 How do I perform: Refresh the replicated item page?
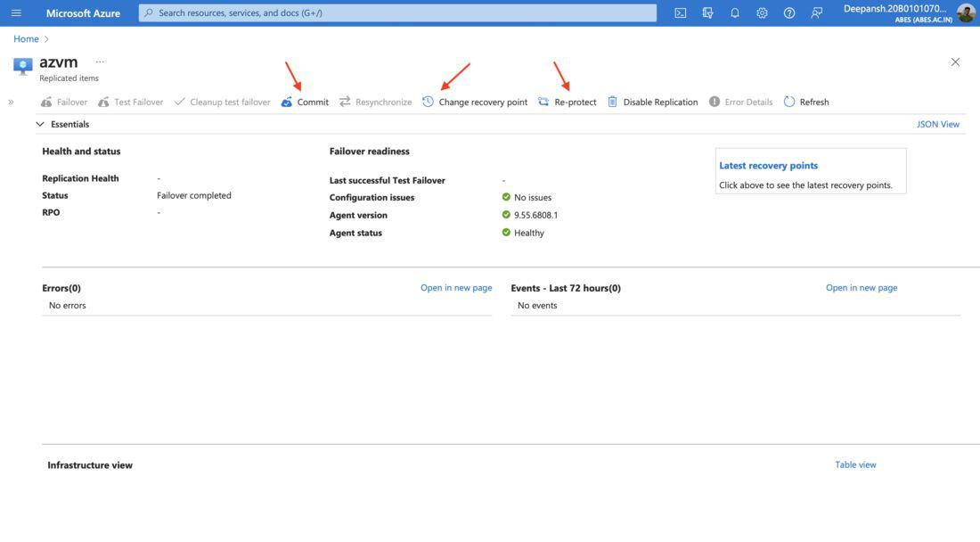point(806,102)
